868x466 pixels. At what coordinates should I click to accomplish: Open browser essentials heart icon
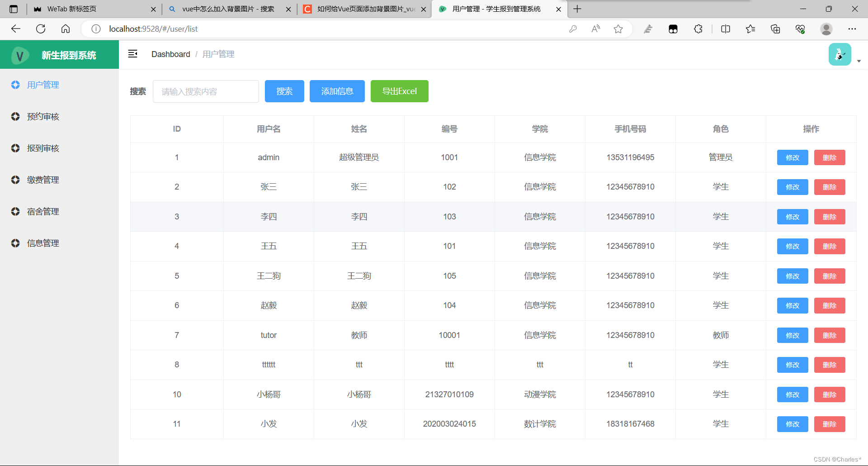800,29
